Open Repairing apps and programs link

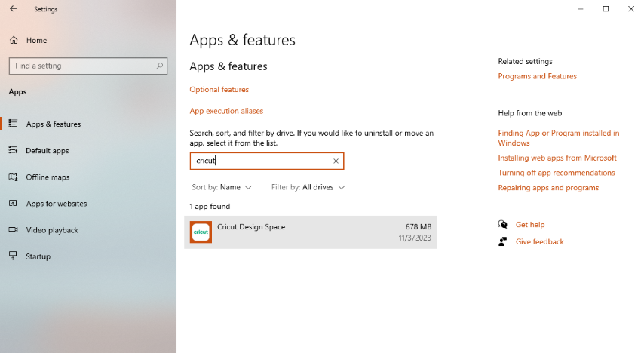[548, 187]
